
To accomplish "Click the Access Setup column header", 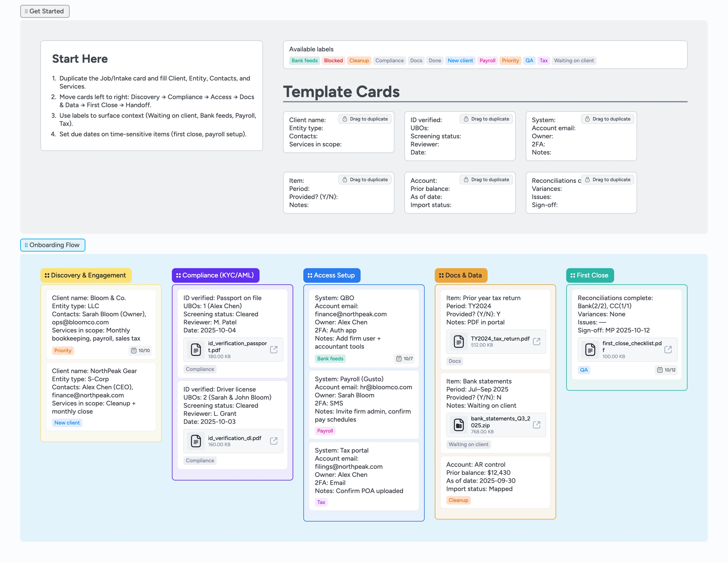I will click(x=332, y=275).
